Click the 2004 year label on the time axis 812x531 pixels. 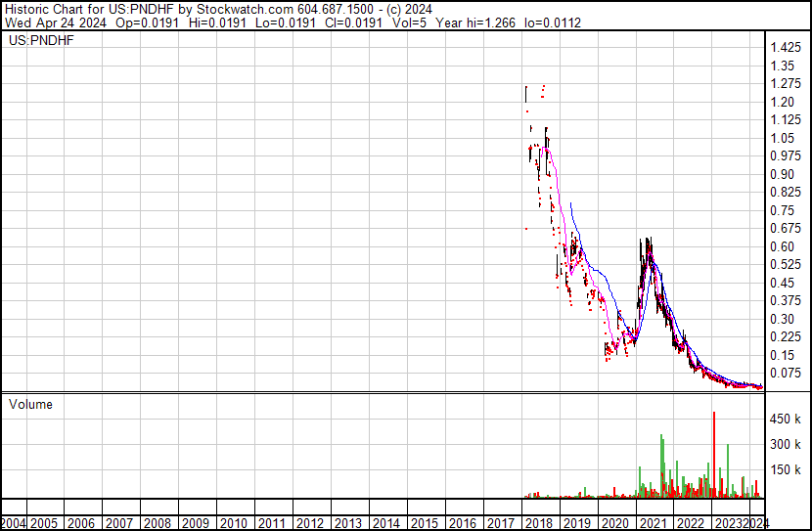point(15,523)
